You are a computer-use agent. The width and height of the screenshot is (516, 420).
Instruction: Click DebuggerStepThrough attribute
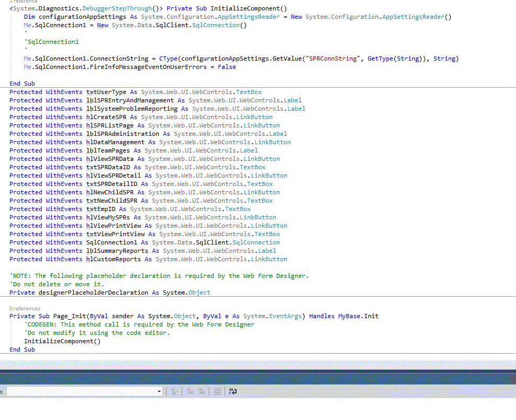coord(117,8)
